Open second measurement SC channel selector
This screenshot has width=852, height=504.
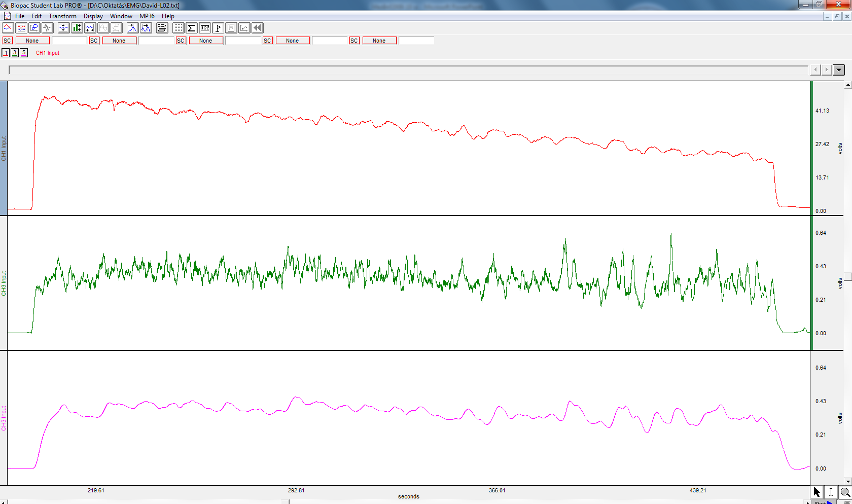(94, 41)
